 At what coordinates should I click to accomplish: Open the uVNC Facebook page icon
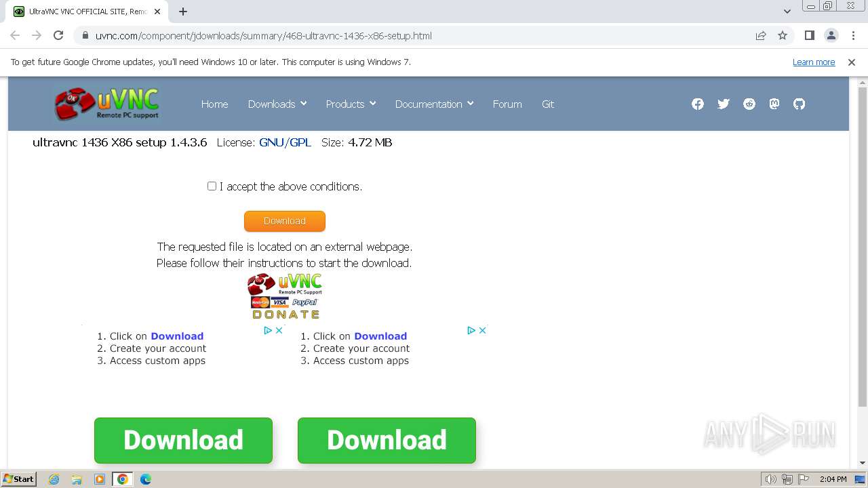point(698,104)
